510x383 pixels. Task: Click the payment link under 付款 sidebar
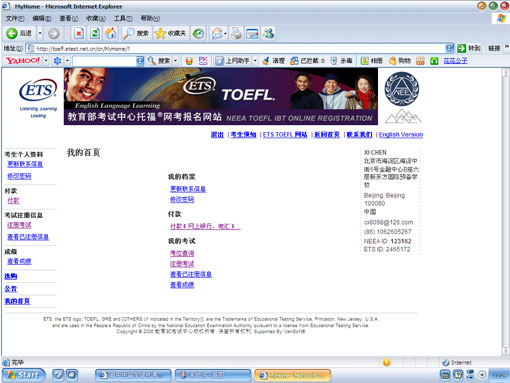click(x=13, y=201)
